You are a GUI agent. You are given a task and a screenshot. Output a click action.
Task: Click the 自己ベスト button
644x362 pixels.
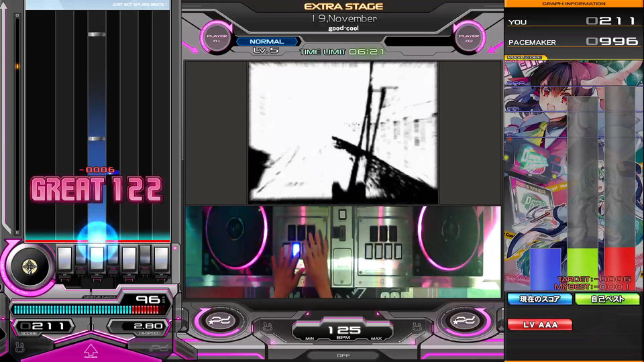pyautogui.click(x=608, y=299)
